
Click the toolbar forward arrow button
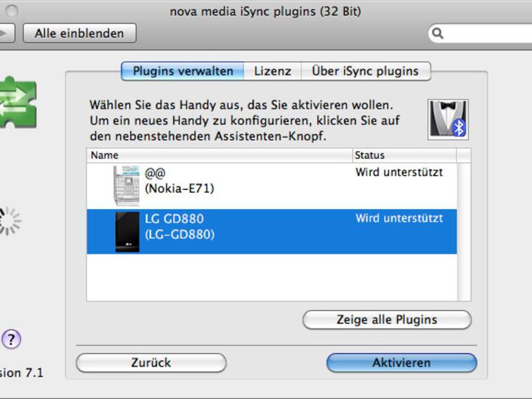[x=7, y=33]
